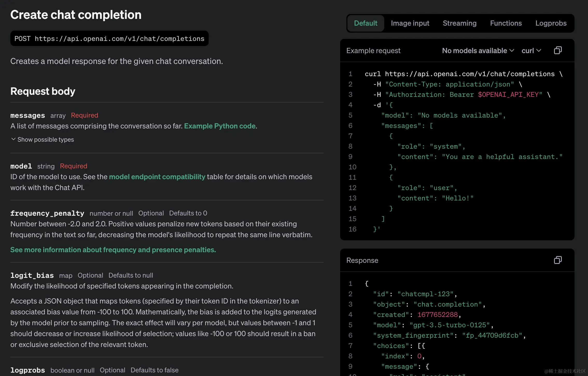Open the curl language dropdown
The height and width of the screenshot is (376, 588).
531,50
